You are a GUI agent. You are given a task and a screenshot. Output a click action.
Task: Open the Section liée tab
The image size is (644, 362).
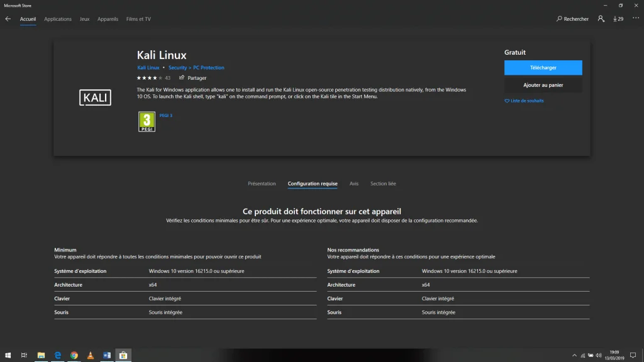383,184
